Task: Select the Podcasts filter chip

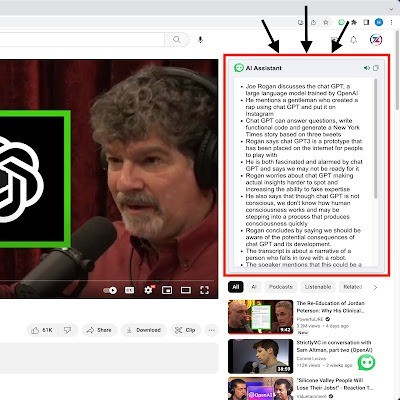Action: click(x=281, y=287)
